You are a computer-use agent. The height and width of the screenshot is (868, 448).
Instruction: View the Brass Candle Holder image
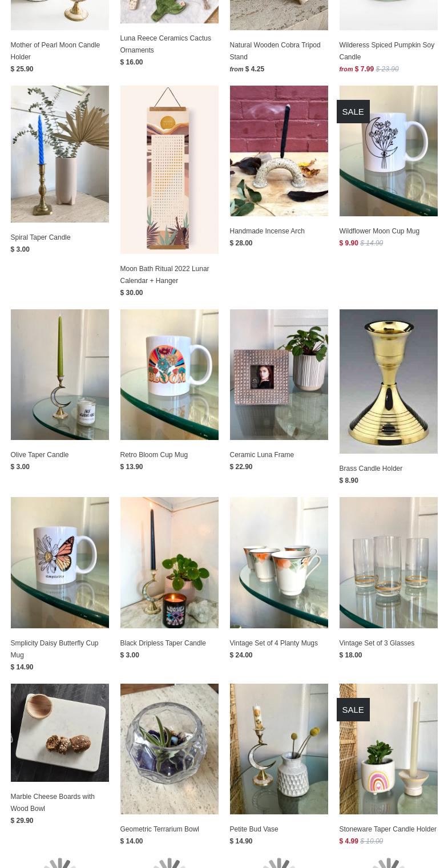pyautogui.click(x=388, y=381)
